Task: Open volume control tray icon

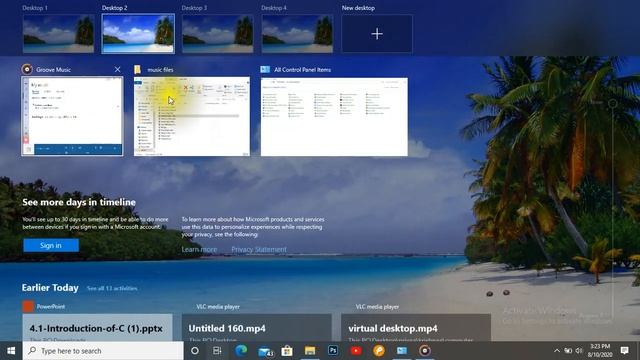Action: point(579,351)
